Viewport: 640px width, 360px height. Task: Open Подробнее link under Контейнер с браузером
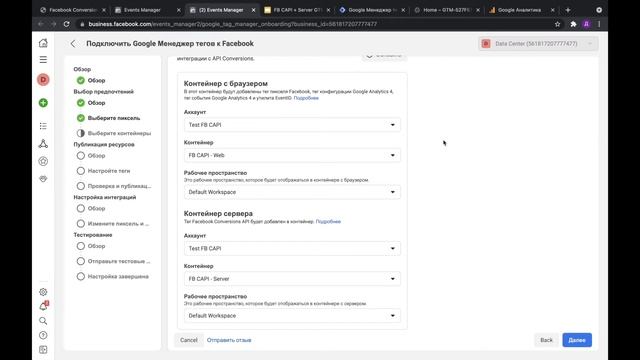306,98
